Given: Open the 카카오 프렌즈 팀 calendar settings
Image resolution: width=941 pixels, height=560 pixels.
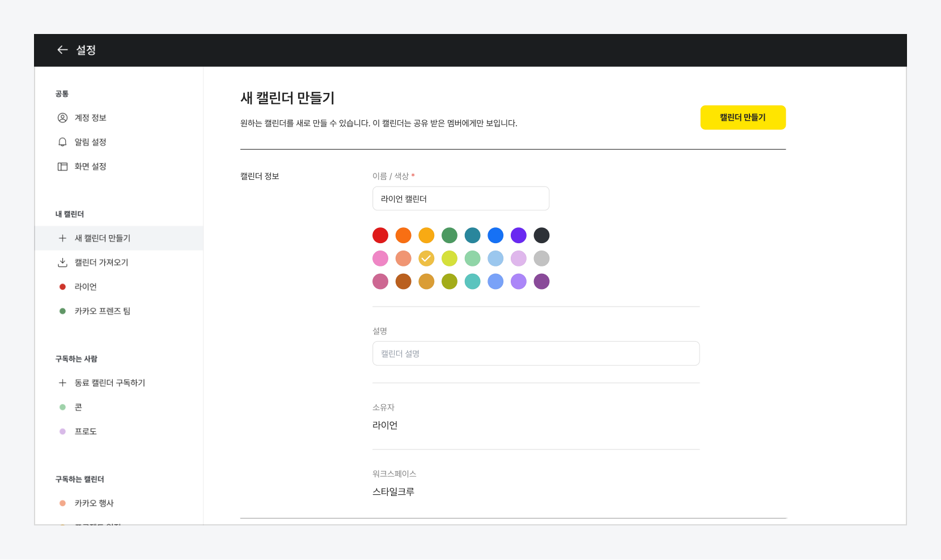Looking at the screenshot, I should click(x=102, y=311).
